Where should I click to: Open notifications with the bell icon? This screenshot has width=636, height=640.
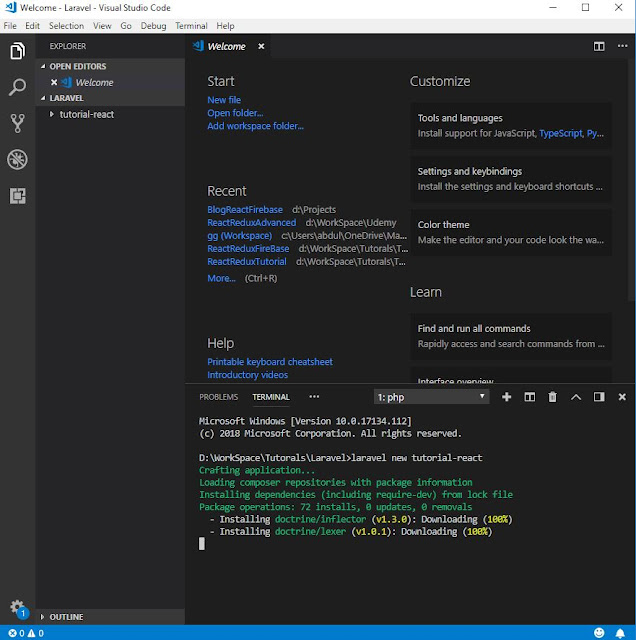(x=620, y=633)
